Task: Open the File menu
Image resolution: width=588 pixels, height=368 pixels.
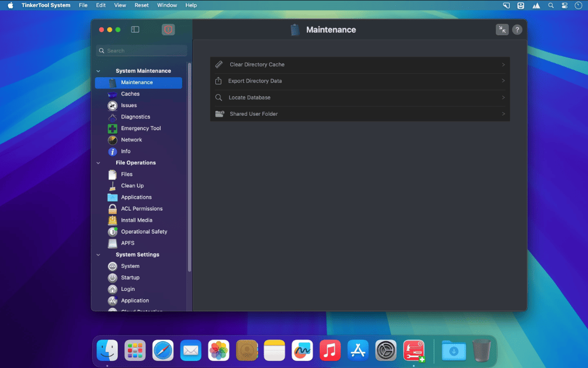Action: (83, 5)
